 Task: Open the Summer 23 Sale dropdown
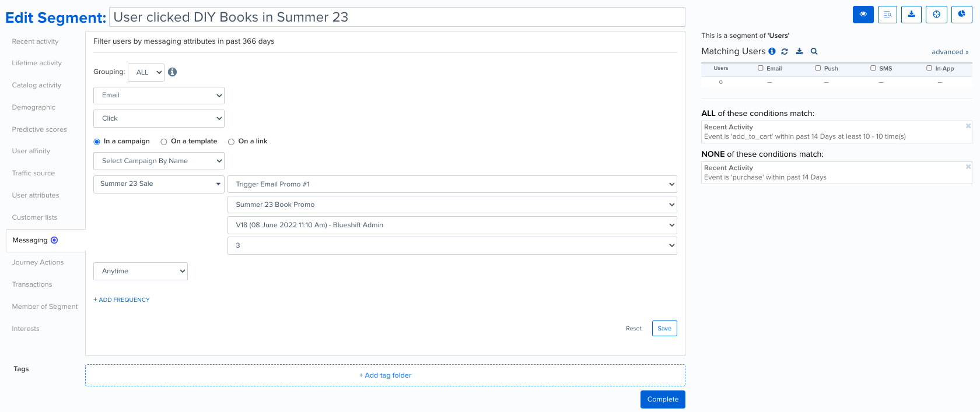tap(159, 184)
